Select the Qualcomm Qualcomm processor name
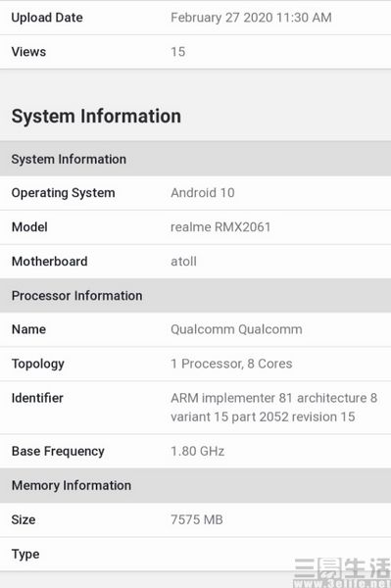This screenshot has width=391, height=588. 236,329
